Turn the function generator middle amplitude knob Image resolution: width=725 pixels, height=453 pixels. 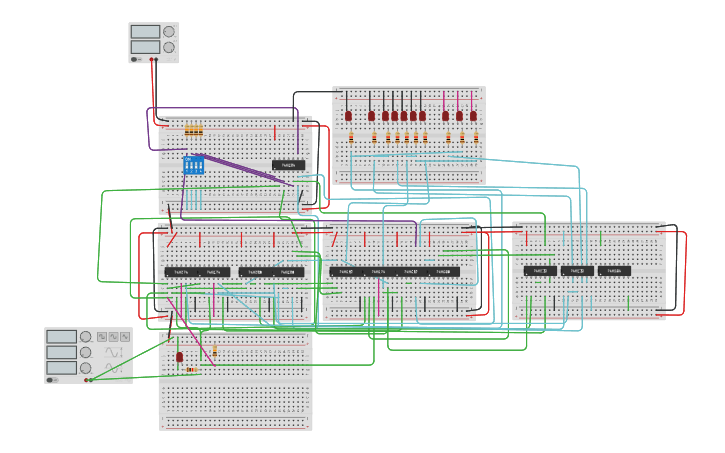(x=86, y=352)
